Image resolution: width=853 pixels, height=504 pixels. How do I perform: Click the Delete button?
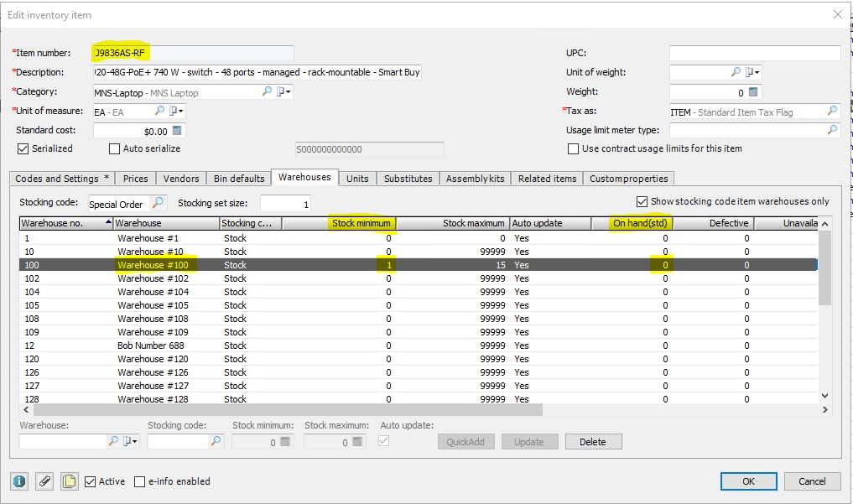pos(593,441)
